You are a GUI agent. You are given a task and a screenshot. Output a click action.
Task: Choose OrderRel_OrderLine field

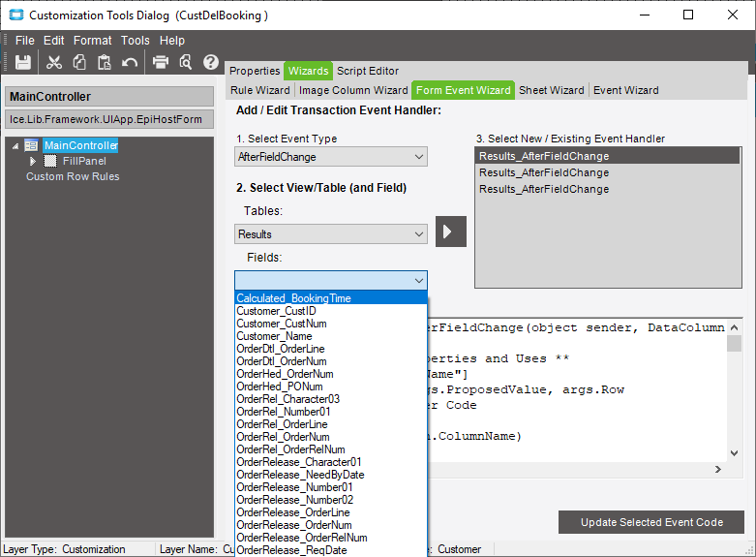(331, 423)
